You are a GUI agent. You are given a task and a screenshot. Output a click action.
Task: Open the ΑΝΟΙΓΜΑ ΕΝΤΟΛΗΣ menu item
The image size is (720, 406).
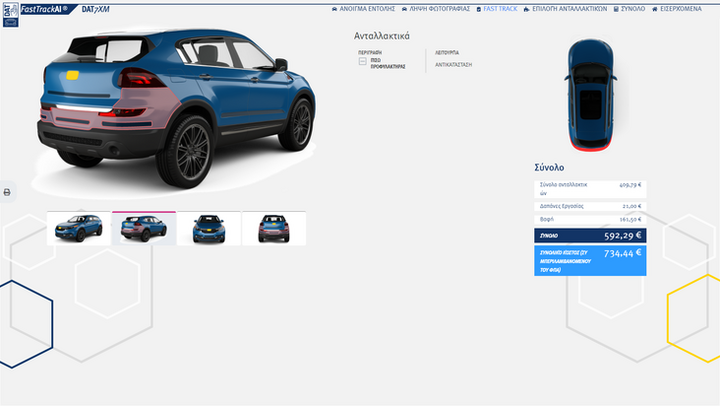click(367, 8)
